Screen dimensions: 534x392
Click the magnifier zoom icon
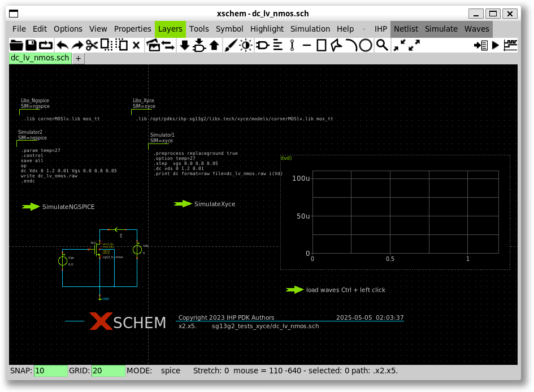tap(382, 45)
